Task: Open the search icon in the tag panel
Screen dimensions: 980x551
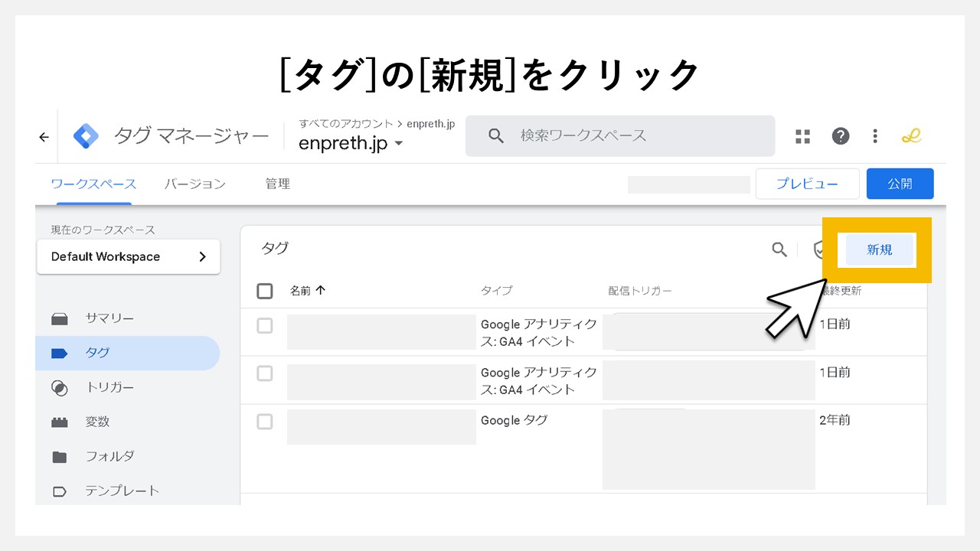Action: pos(779,249)
